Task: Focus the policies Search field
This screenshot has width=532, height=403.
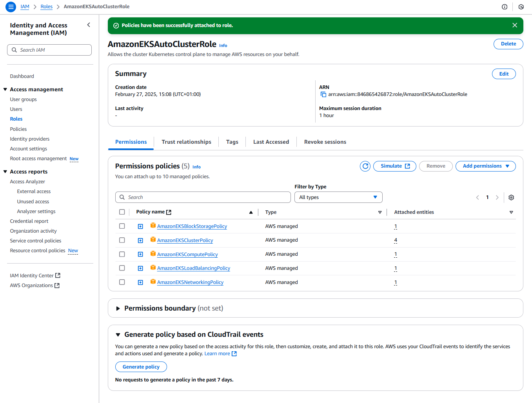Action: click(x=203, y=197)
